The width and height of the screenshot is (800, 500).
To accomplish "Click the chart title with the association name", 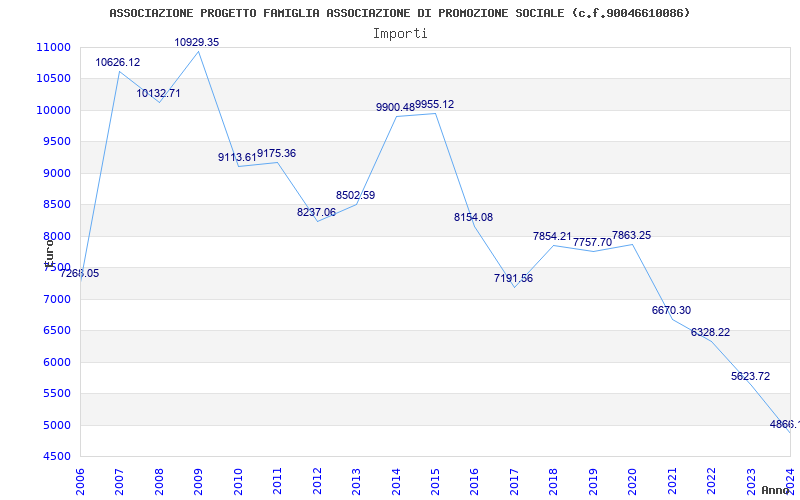I will [399, 13].
